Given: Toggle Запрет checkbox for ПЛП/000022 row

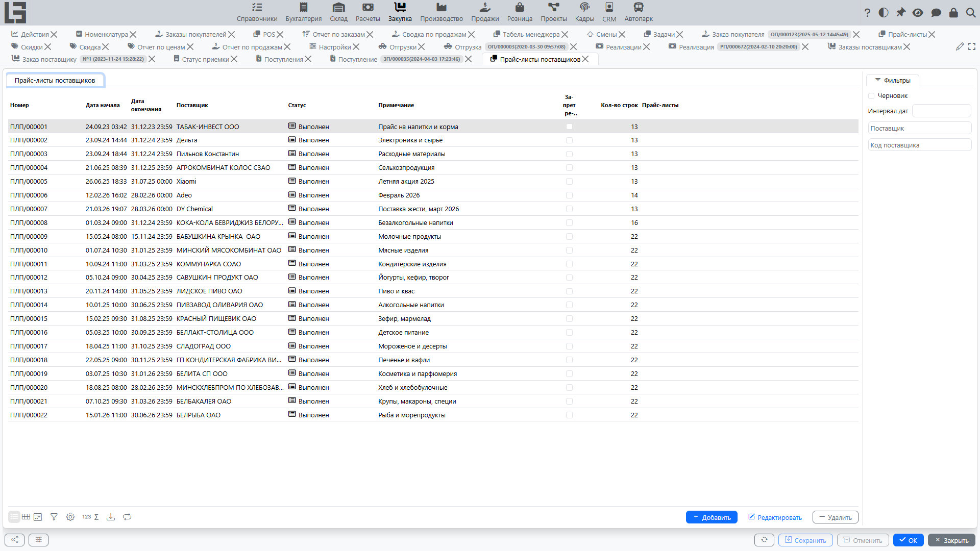Looking at the screenshot, I should point(569,415).
